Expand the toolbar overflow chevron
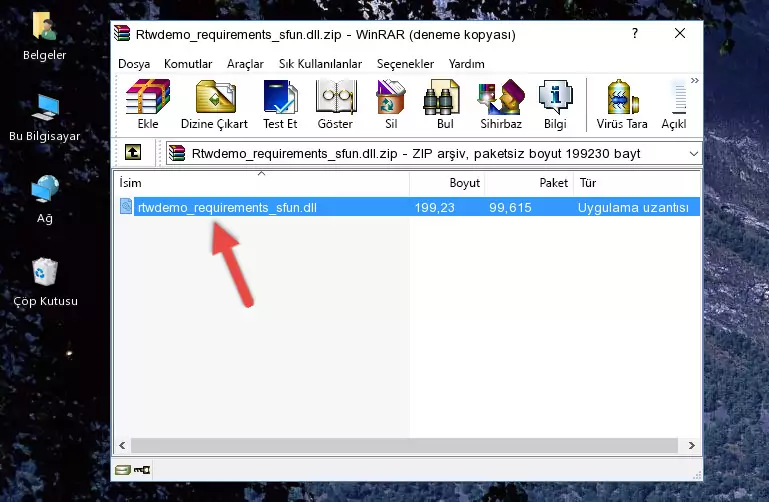The width and height of the screenshot is (769, 502). tap(694, 80)
